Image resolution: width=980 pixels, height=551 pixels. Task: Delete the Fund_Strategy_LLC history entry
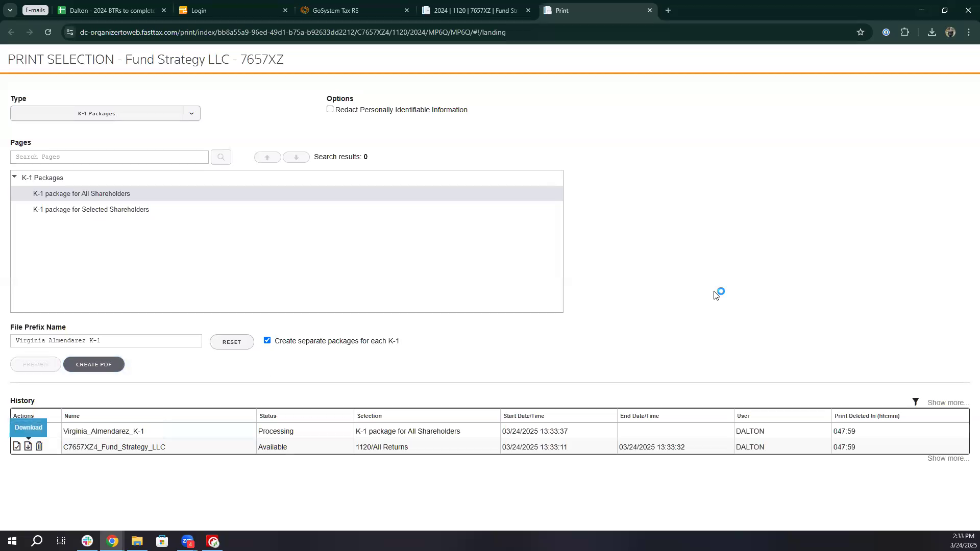tap(39, 446)
